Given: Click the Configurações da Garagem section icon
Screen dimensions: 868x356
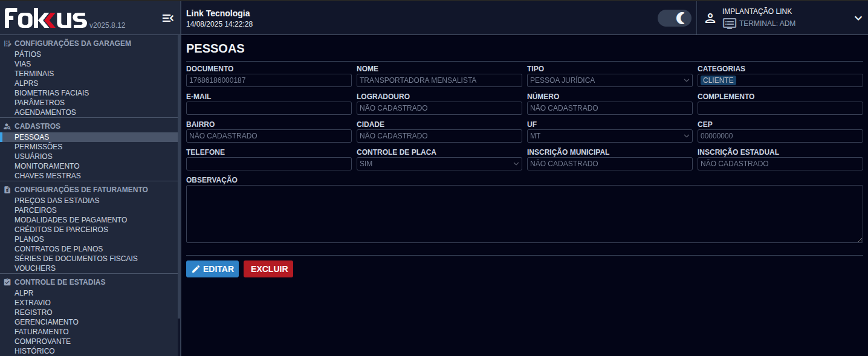Looking at the screenshot, I should 7,44.
